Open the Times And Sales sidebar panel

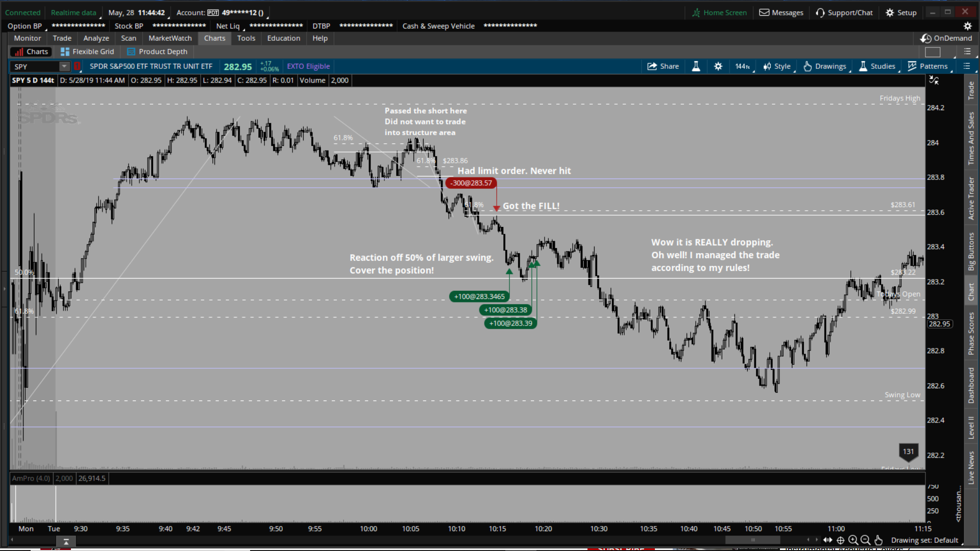pos(971,138)
